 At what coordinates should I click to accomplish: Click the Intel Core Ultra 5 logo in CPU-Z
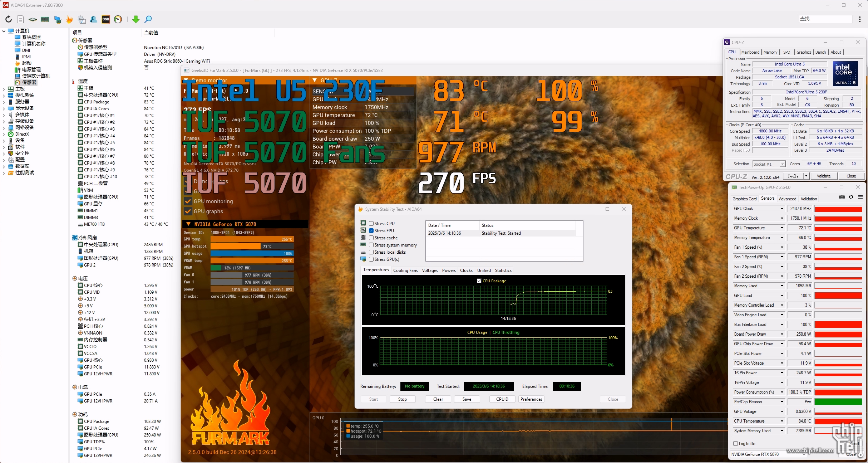pyautogui.click(x=845, y=74)
